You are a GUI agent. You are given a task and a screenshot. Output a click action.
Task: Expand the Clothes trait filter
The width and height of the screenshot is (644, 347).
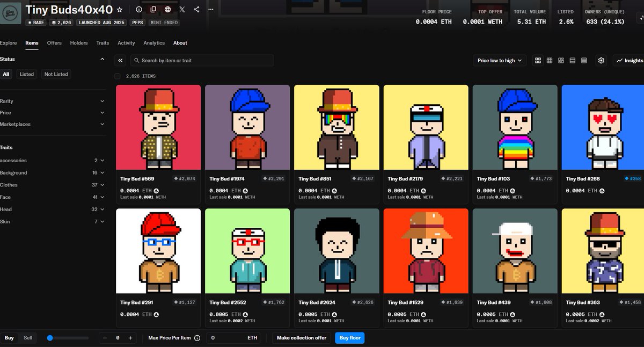(x=52, y=185)
